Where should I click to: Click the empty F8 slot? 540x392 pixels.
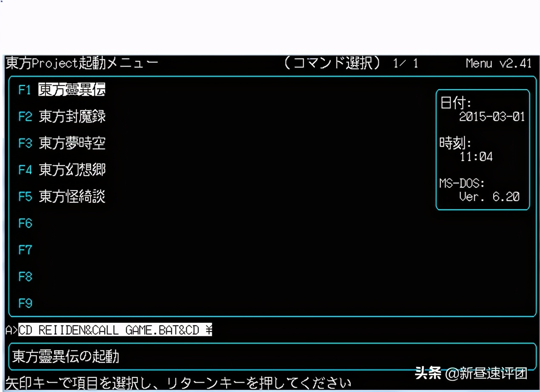point(25,277)
